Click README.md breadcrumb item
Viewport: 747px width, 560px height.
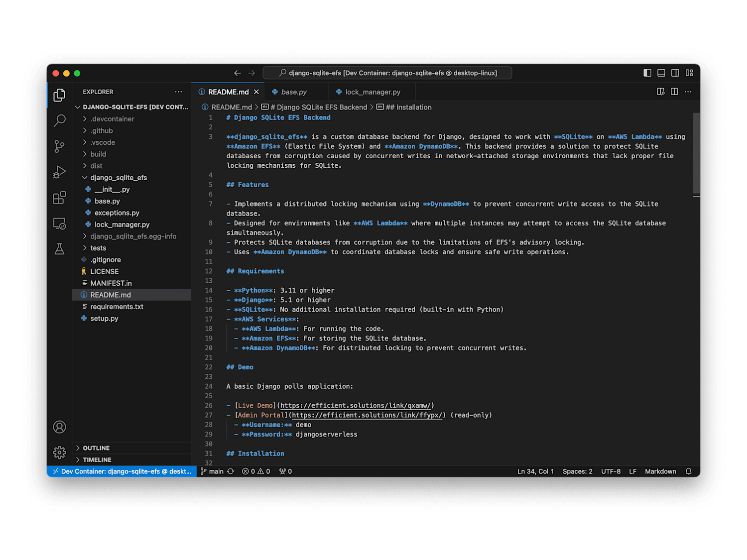[227, 107]
